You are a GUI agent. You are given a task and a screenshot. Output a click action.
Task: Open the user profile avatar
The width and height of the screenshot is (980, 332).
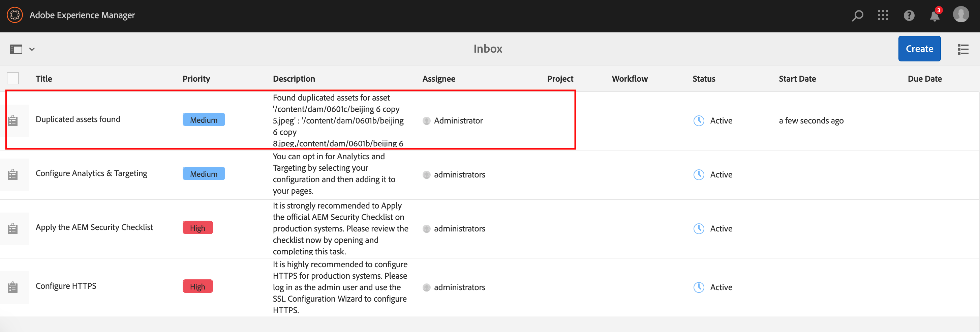click(960, 15)
